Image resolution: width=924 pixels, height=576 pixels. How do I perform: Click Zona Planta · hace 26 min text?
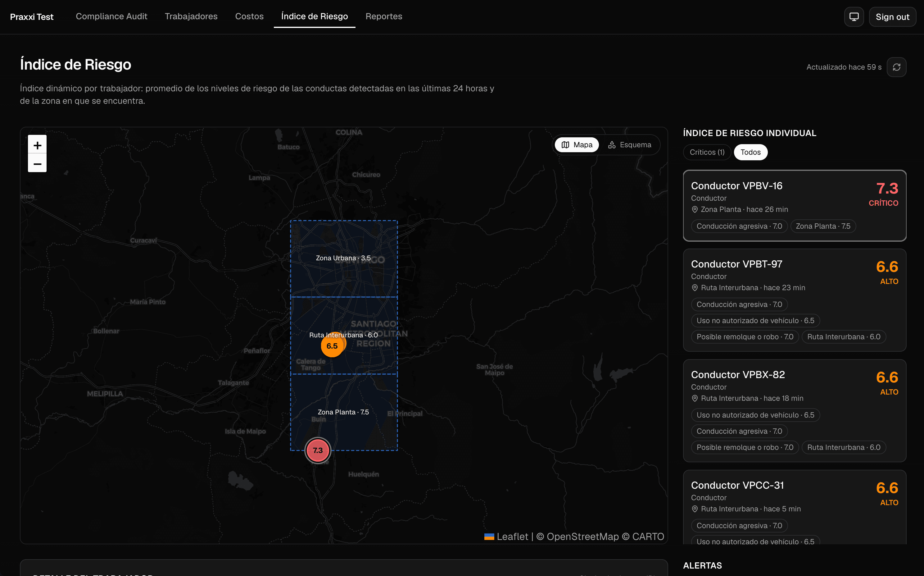pos(744,209)
